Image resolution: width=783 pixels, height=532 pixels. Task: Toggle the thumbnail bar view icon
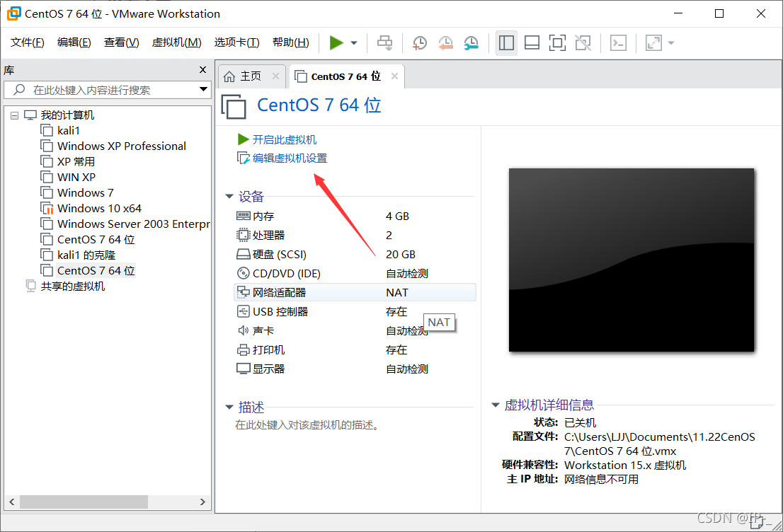pyautogui.click(x=532, y=43)
